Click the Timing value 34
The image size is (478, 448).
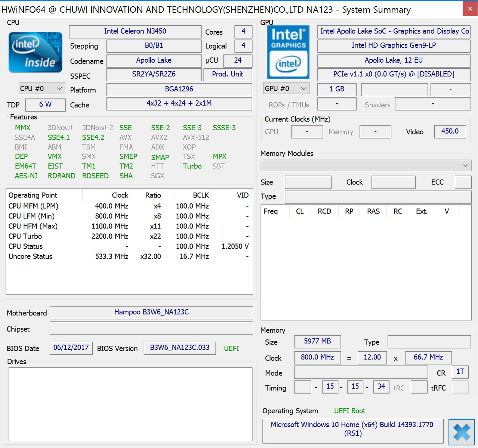click(x=381, y=387)
